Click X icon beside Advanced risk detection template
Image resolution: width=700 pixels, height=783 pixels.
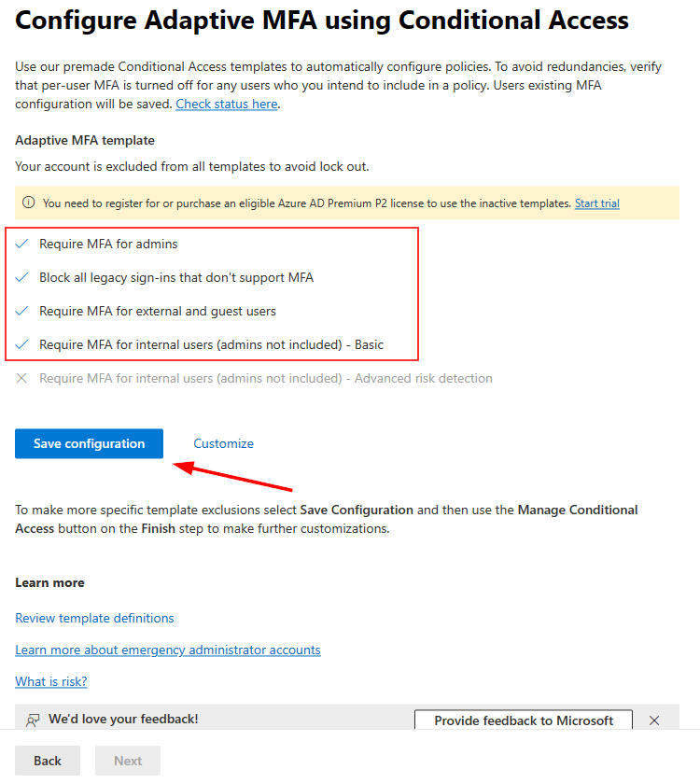(22, 378)
